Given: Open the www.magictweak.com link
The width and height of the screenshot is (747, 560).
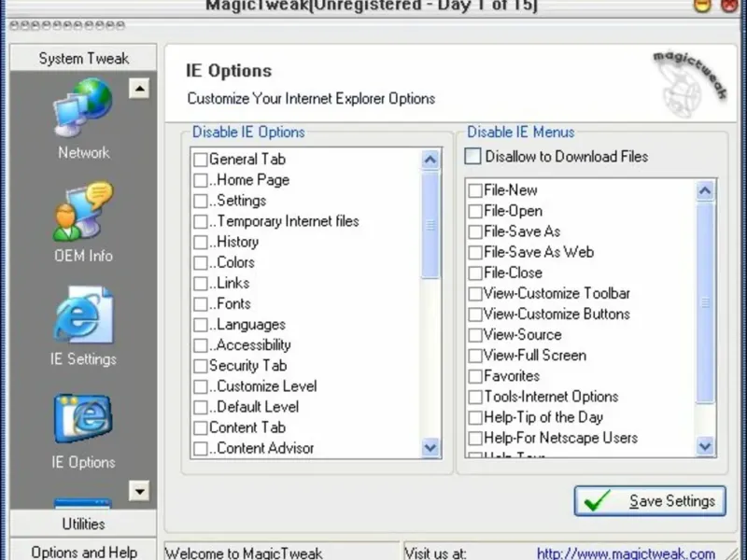Looking at the screenshot, I should pos(626,553).
